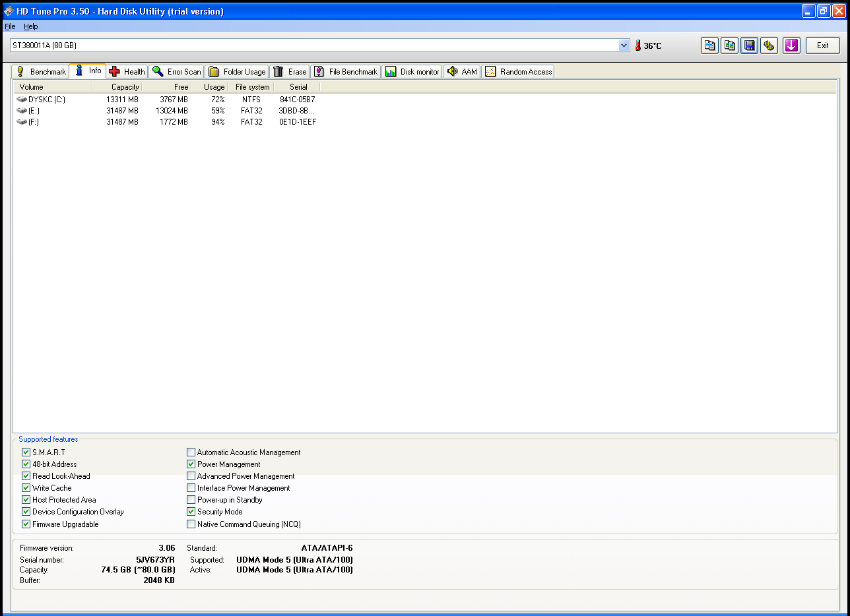Select the DYSKC (C:) drive icon
Viewport: 850px width, 616px height.
(22, 100)
